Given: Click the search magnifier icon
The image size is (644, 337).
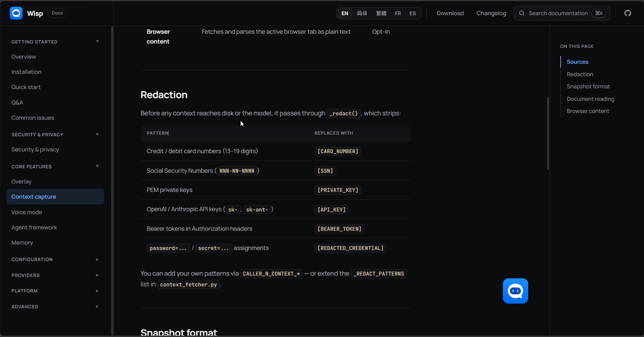Looking at the screenshot, I should click(x=521, y=13).
